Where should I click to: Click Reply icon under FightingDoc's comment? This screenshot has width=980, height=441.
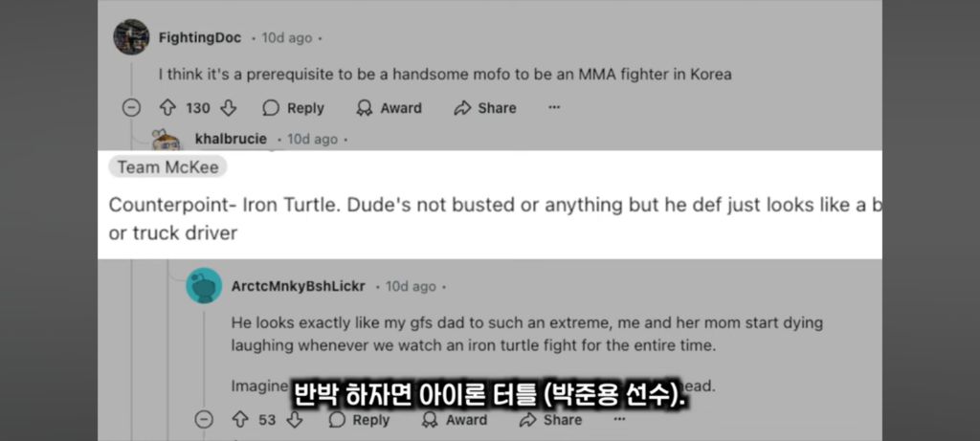point(272,108)
